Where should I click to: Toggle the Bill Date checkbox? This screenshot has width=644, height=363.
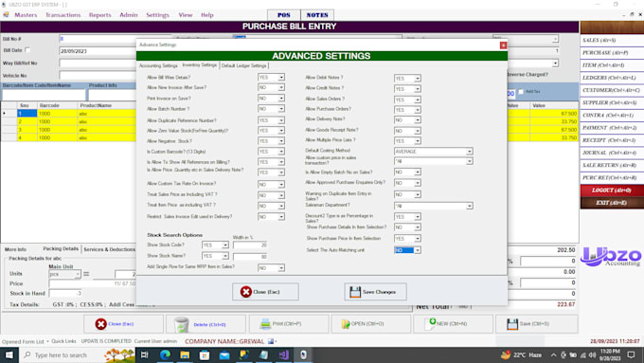27,50
